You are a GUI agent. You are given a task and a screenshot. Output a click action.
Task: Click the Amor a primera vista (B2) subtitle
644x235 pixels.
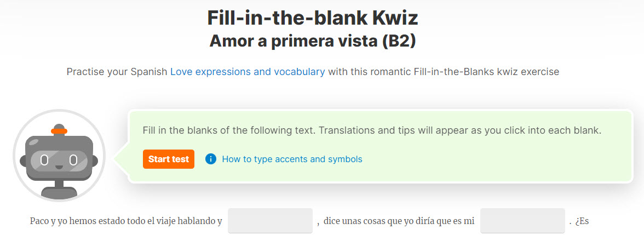[313, 41]
